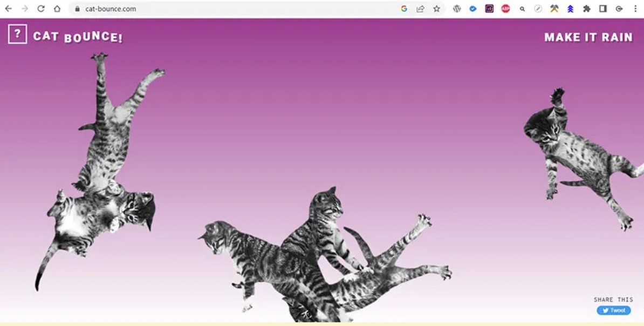The width and height of the screenshot is (644, 326).
Task: Open the Chrome three-dot menu
Action: click(x=635, y=9)
